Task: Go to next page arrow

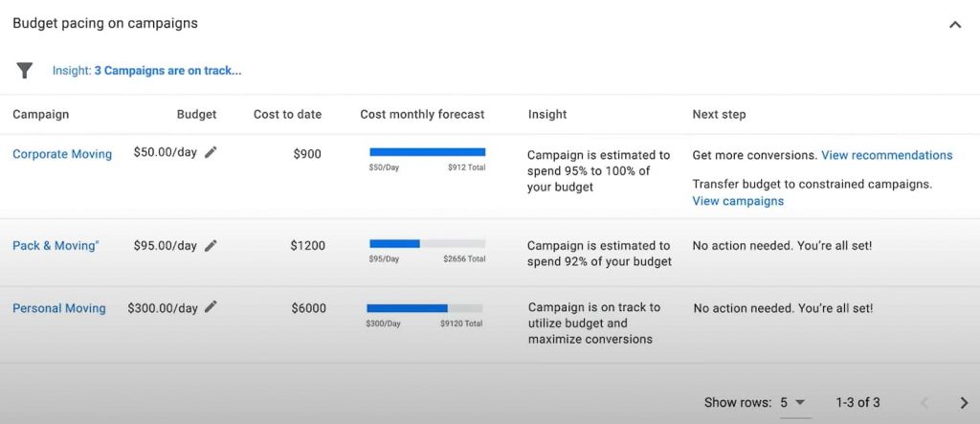Action: click(964, 403)
